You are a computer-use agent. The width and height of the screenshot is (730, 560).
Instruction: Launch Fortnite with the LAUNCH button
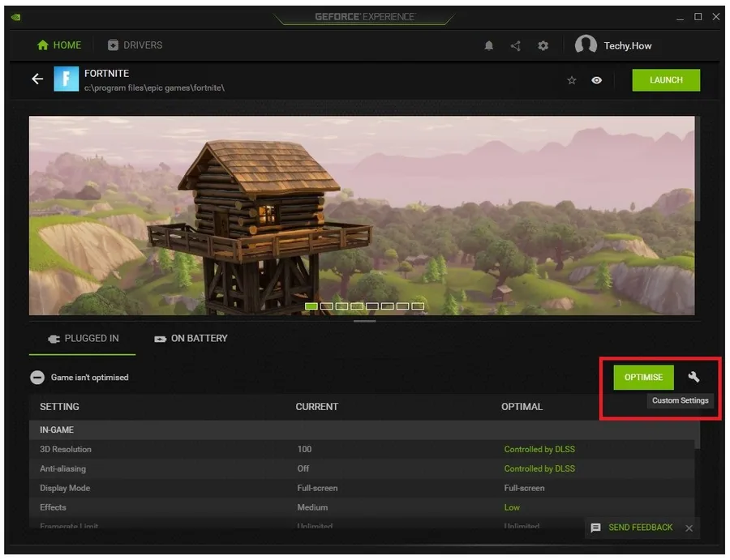[x=666, y=80]
